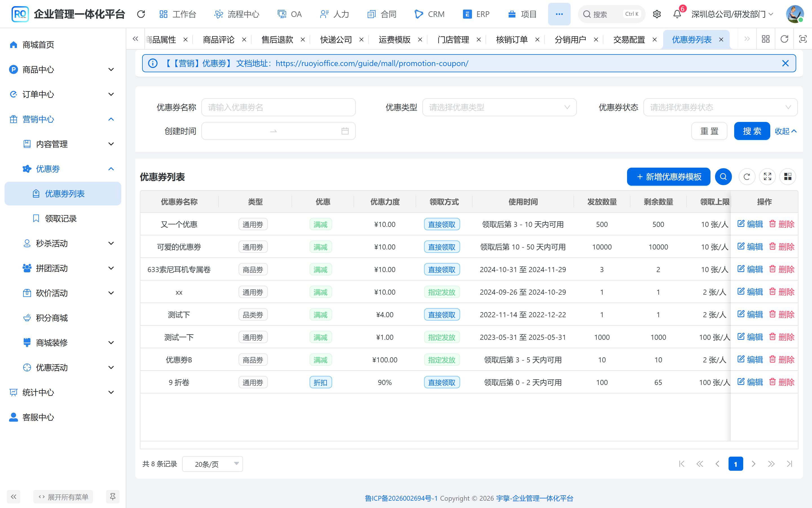812x508 pixels.
Task: Expand the table to fullscreen
Action: click(x=767, y=176)
